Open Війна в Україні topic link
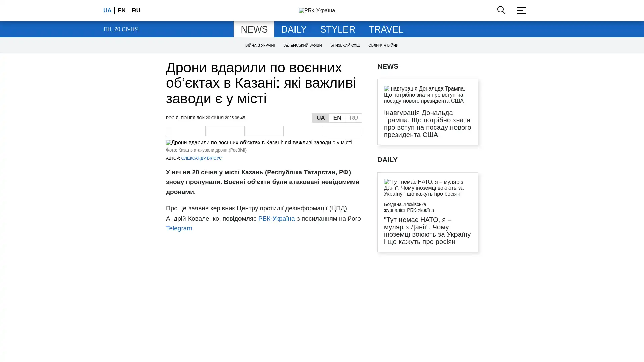This screenshot has height=362, width=644. point(260,45)
